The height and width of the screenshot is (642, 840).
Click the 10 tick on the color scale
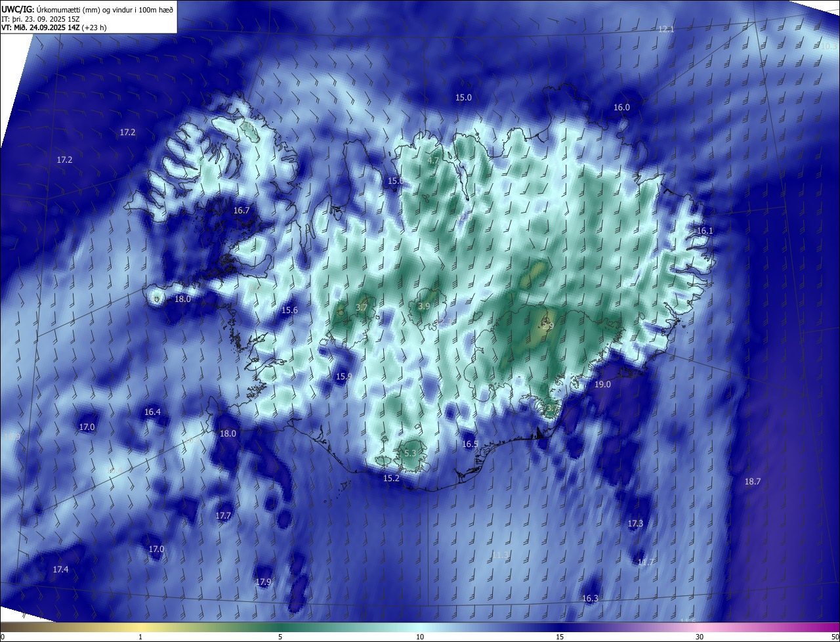pos(420,637)
